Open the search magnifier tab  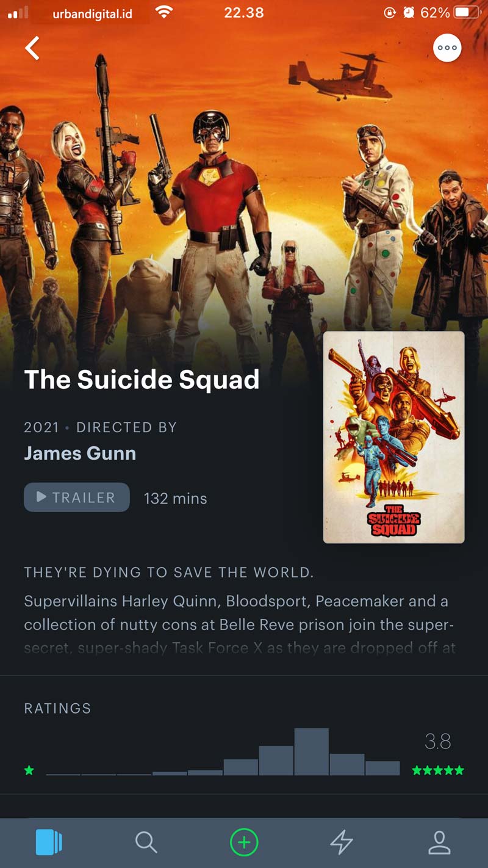(146, 843)
